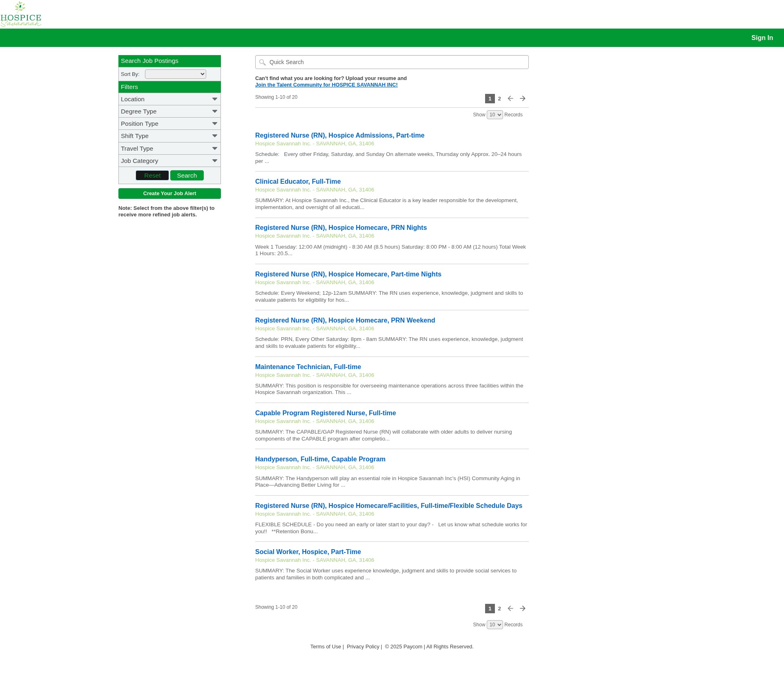Screen dimensions: 784x699
Task: Click top 'Showing 1-10 of 20' text
Action: click(276, 97)
